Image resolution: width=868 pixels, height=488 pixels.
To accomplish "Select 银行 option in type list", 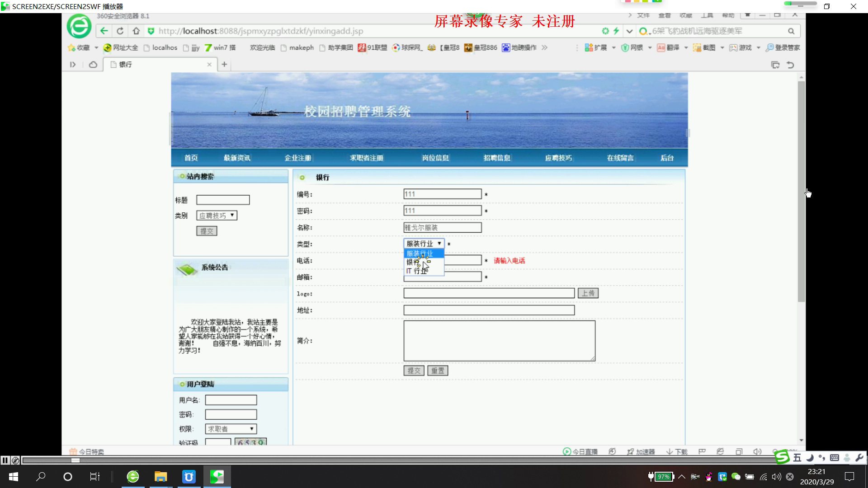I will coord(424,262).
